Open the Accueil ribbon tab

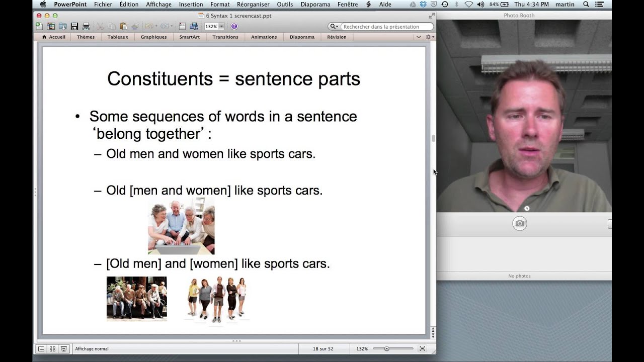coord(54,37)
